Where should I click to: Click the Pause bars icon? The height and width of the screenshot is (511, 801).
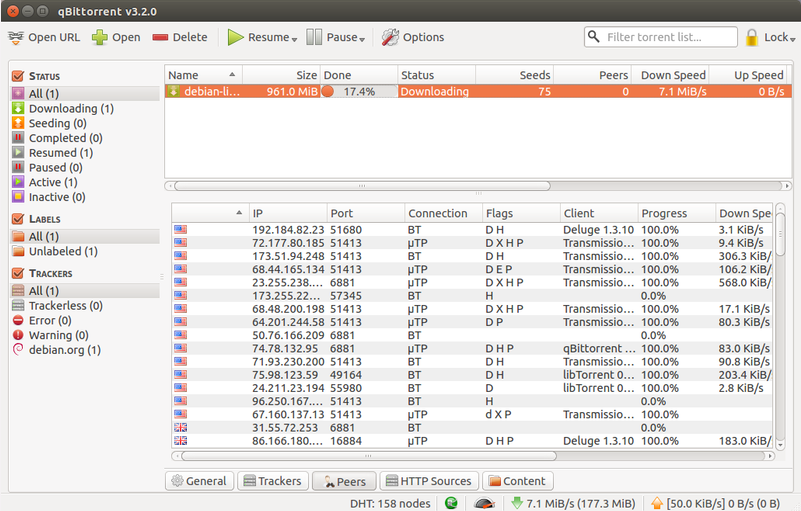tap(314, 37)
